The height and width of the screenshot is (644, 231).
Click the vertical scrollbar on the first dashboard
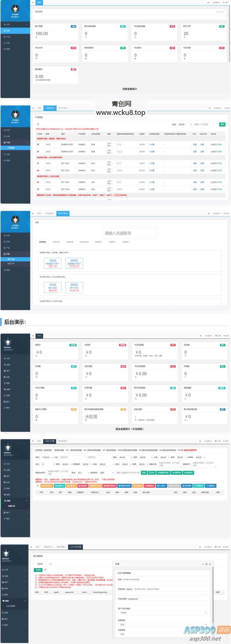click(x=229, y=38)
